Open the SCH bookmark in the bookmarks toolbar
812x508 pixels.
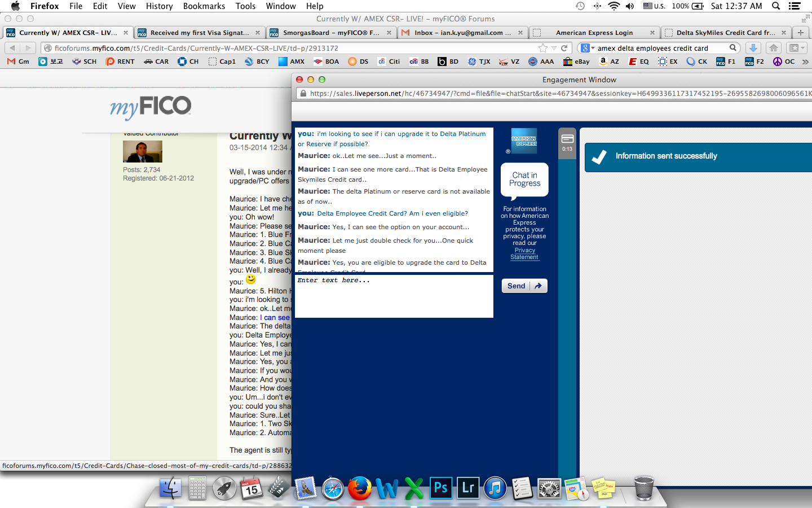84,62
